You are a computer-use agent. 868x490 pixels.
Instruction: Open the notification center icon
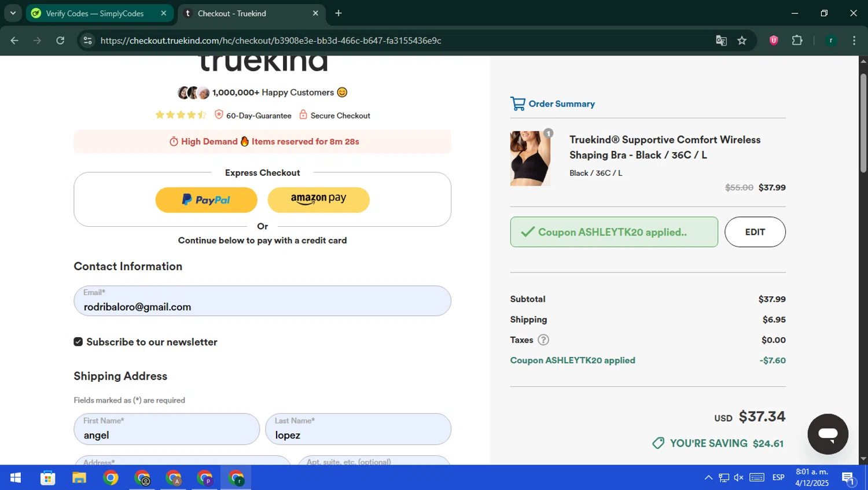coord(849,478)
